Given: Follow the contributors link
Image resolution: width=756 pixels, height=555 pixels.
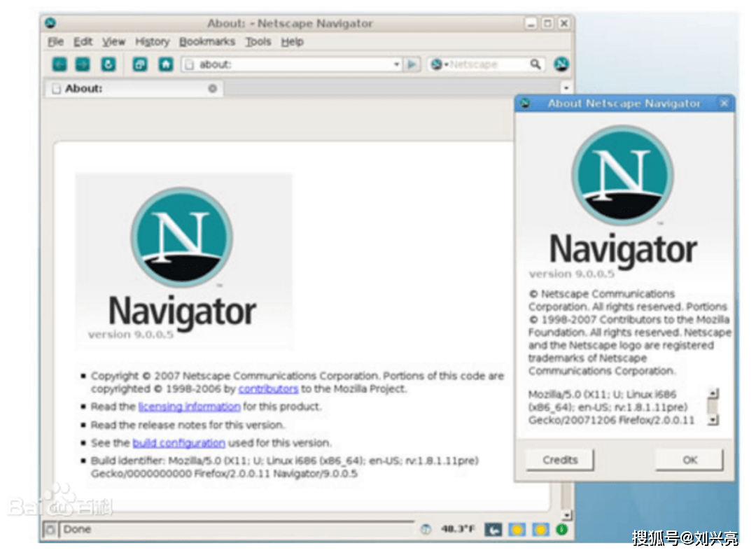Looking at the screenshot, I should point(268,388).
